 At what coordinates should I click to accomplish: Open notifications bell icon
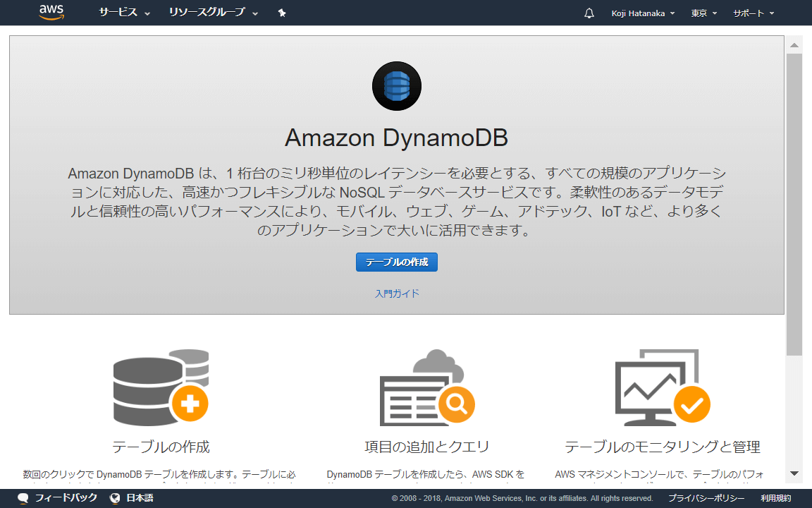(589, 13)
